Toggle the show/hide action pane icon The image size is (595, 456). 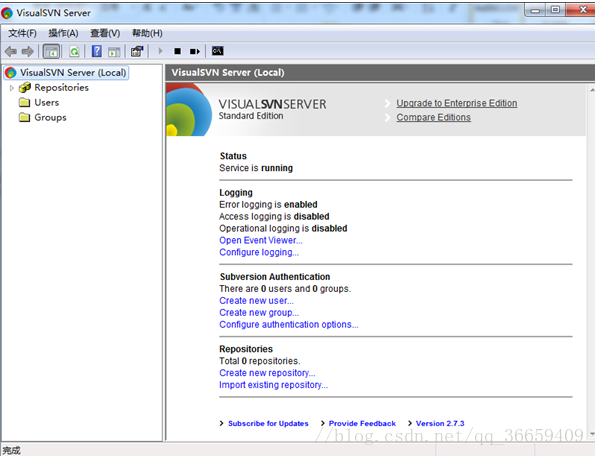[114, 52]
